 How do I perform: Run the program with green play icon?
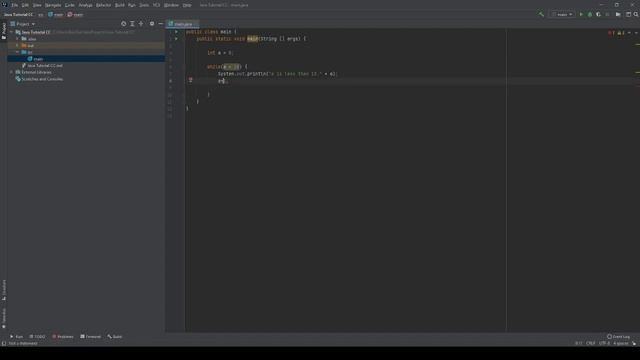click(x=581, y=14)
